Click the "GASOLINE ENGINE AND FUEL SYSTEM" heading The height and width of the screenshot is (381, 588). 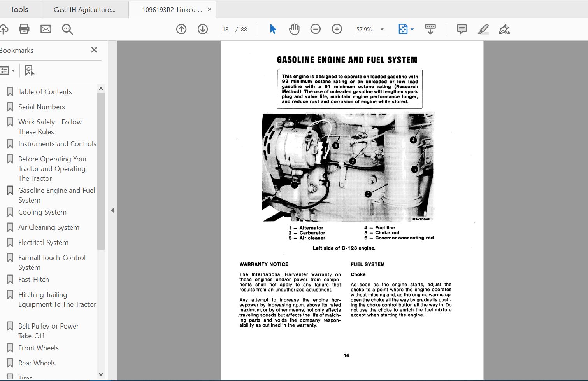[x=347, y=60]
